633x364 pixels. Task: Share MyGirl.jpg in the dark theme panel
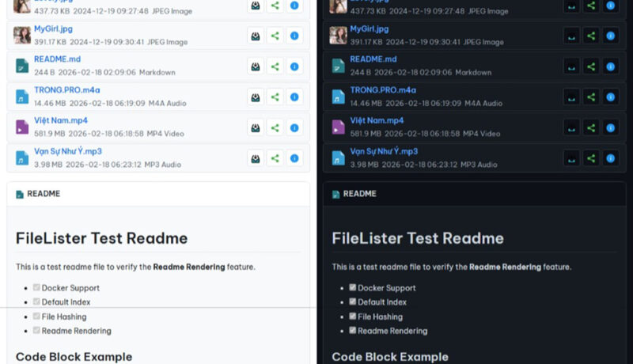591,36
